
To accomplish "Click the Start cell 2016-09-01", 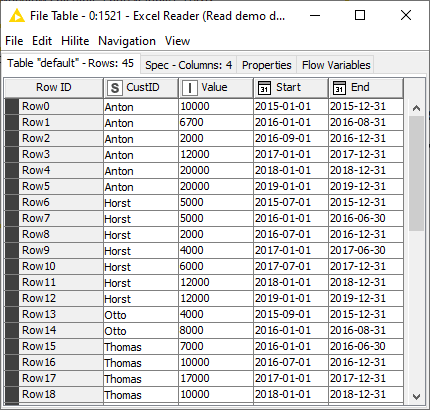I will coord(291,139).
